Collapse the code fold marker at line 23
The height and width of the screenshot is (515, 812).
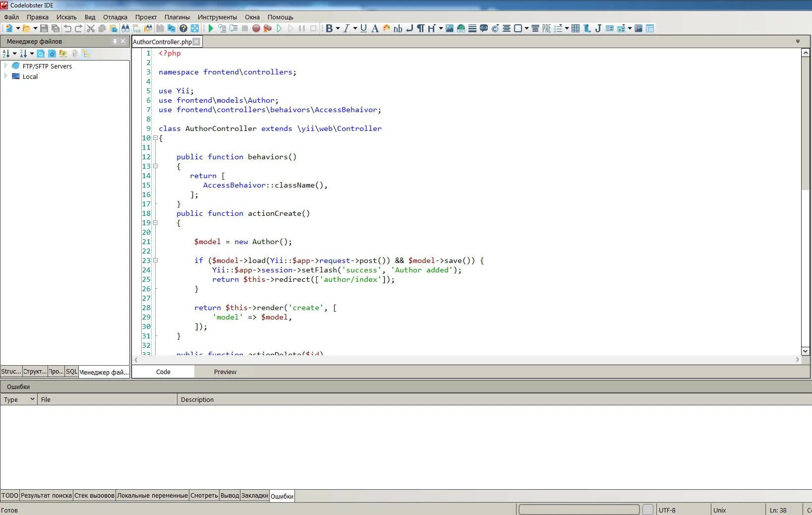coord(155,260)
